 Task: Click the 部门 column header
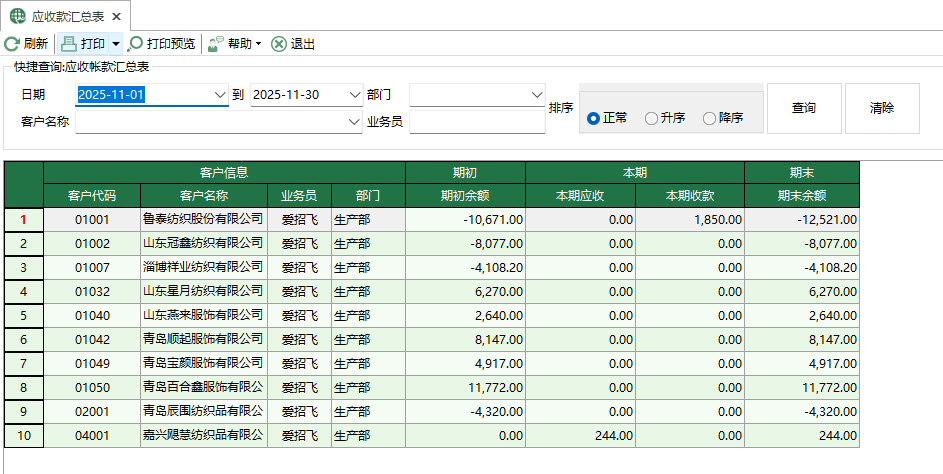click(x=368, y=195)
